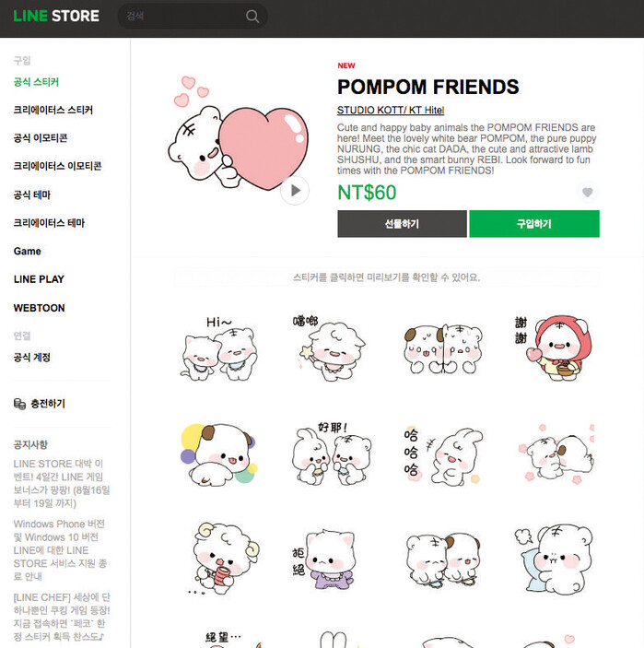This screenshot has width=644, height=648.
Task: Open the STUDIO KOTT/ KT Hitel link
Action: 391,110
